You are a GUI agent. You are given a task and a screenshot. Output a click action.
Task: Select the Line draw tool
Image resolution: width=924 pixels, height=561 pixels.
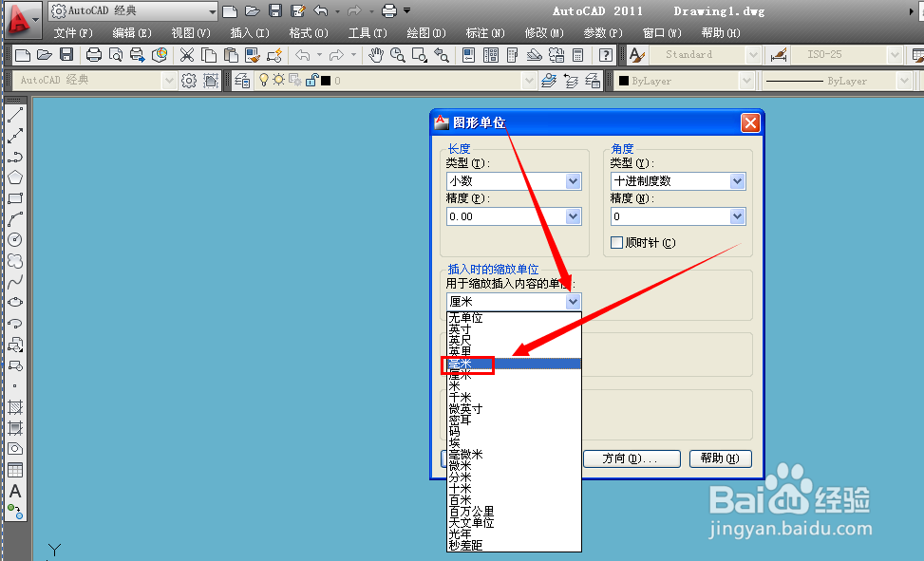(x=15, y=114)
